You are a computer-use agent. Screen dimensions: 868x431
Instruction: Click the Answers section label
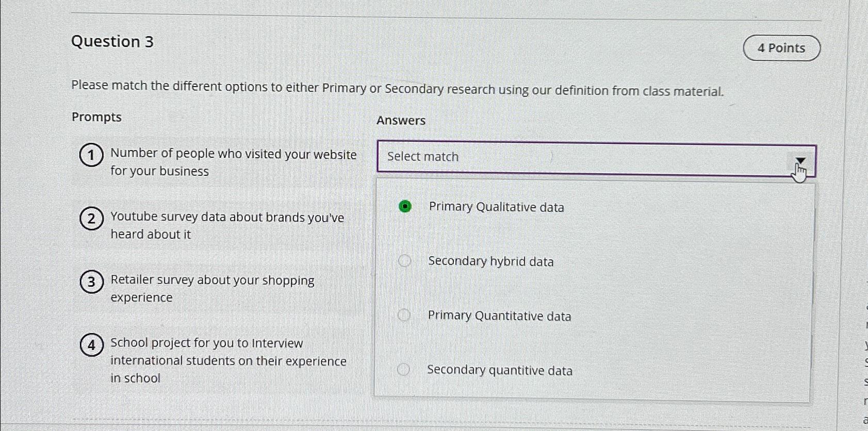401,120
